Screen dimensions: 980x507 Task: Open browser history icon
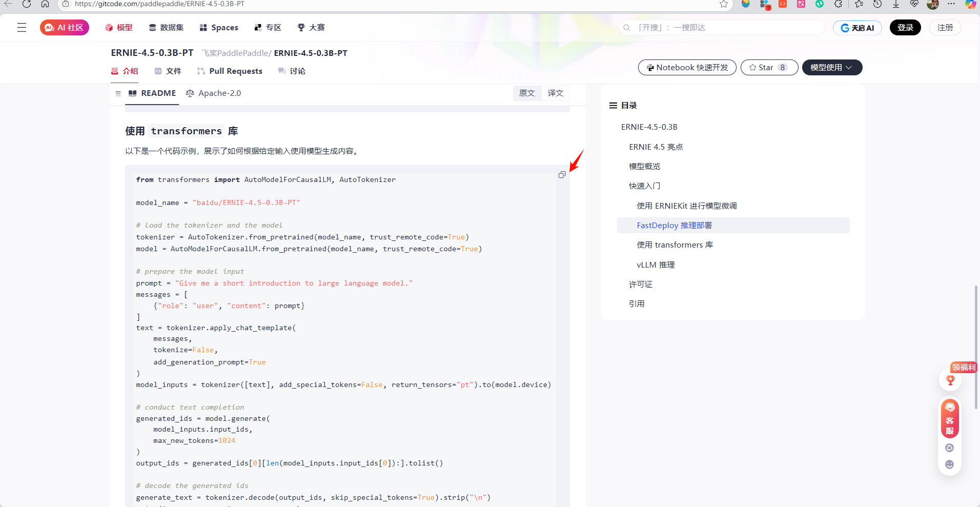coord(877,4)
